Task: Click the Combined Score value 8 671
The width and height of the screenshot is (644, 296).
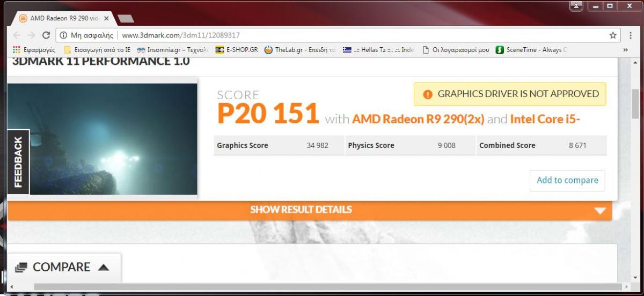Action: (578, 145)
